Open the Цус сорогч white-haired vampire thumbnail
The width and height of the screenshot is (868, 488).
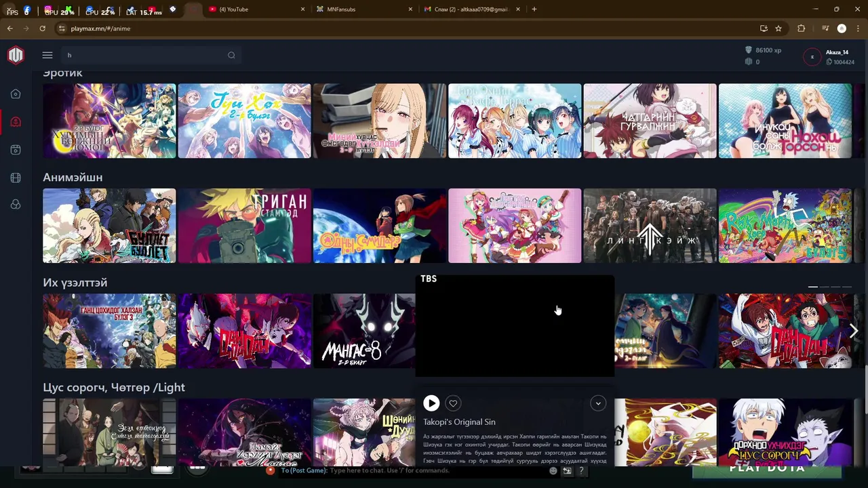coord(785,432)
